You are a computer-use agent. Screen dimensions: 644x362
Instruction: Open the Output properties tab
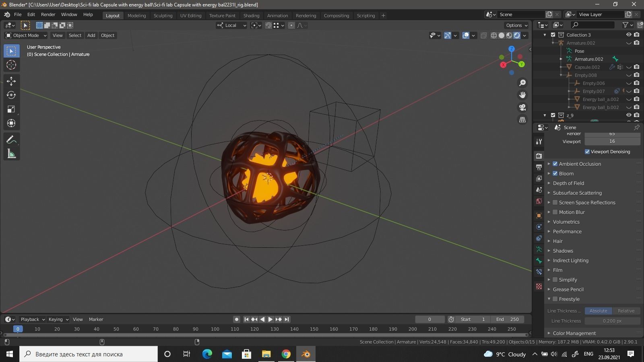point(539,167)
